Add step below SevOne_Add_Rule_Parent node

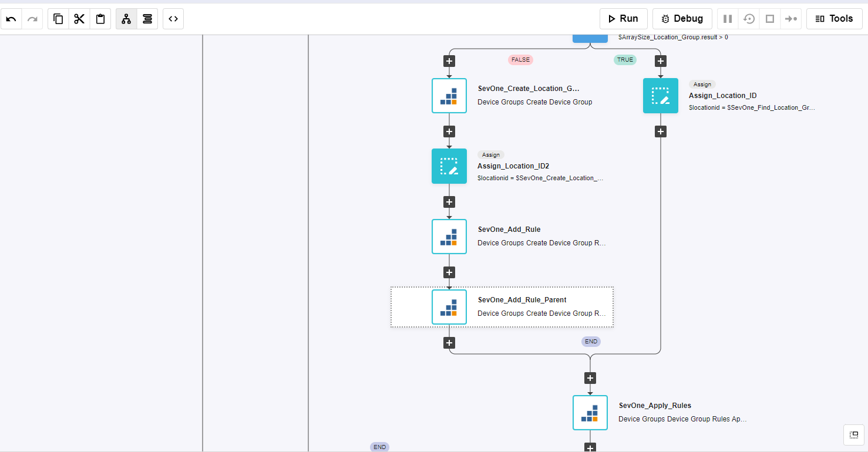coord(449,343)
